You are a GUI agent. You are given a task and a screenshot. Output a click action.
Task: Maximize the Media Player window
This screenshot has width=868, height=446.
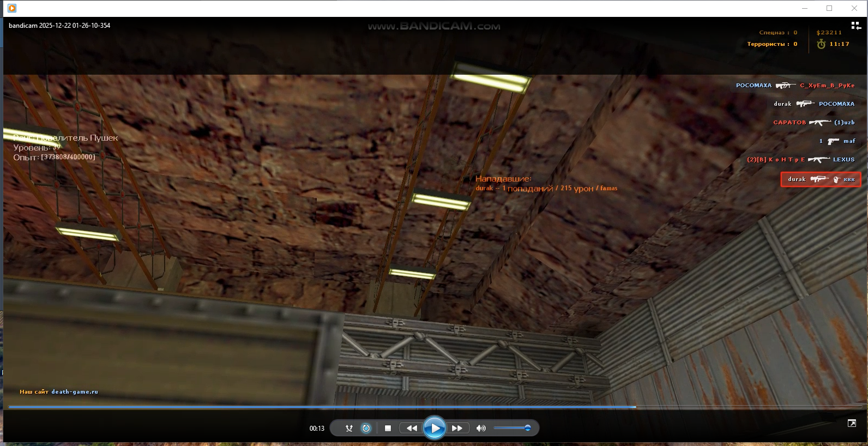point(829,8)
